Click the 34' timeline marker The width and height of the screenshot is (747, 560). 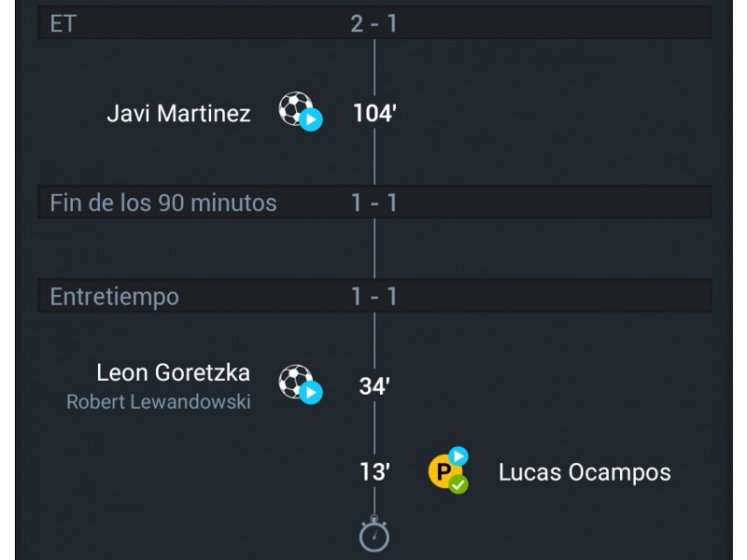click(374, 386)
